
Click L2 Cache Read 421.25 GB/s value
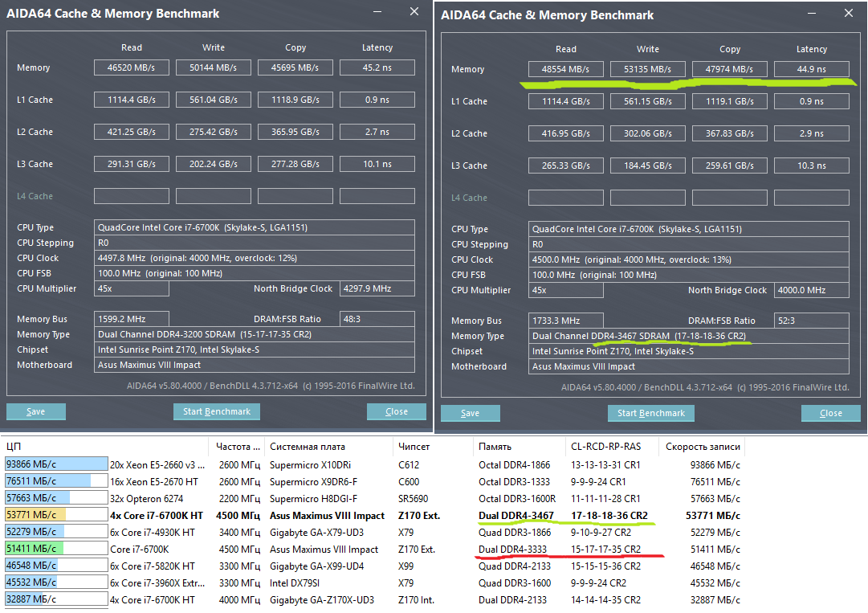coord(131,132)
